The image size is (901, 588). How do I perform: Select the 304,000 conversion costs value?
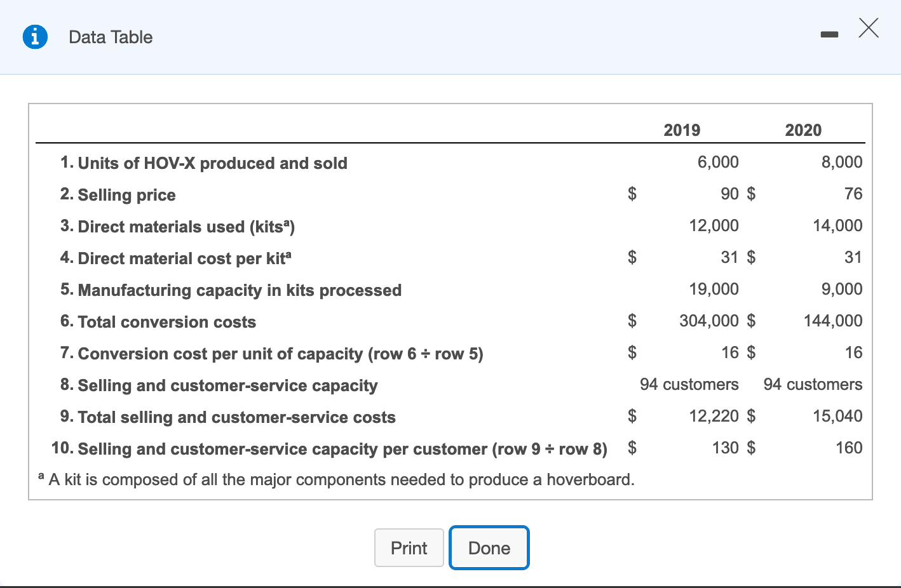pyautogui.click(x=709, y=321)
